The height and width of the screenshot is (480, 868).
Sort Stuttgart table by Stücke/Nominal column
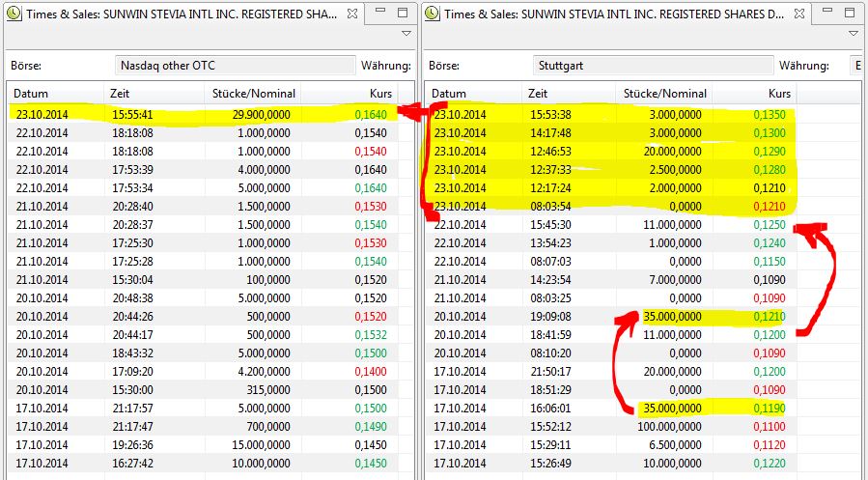[663, 93]
